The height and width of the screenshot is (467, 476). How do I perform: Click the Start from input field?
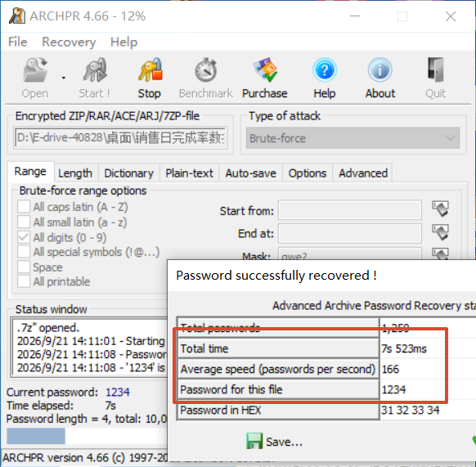[350, 210]
